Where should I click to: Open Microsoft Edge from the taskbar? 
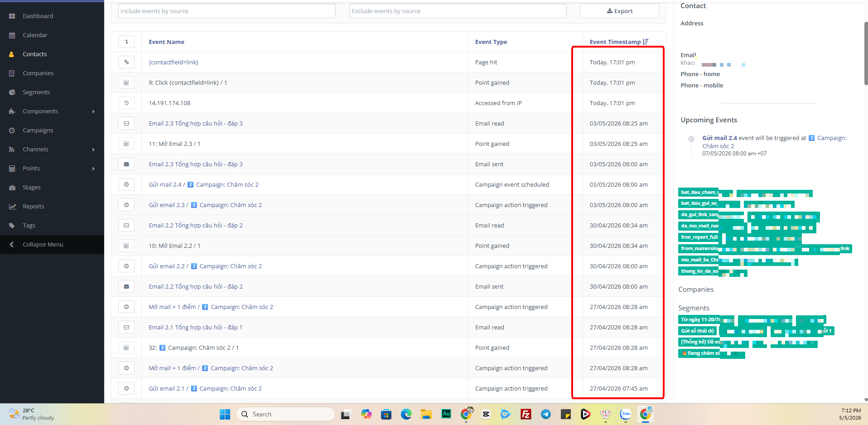click(406, 414)
